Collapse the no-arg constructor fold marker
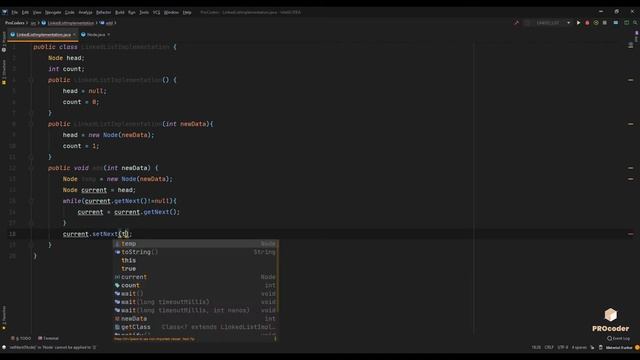 point(31,80)
